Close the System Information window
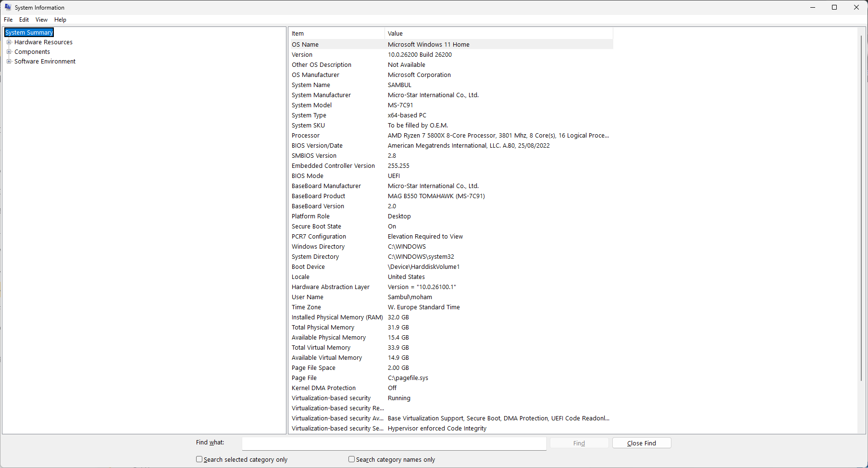 click(856, 8)
